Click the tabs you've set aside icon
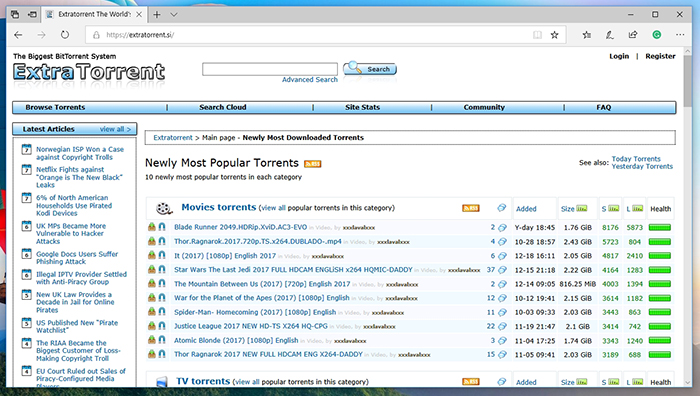 point(15,15)
